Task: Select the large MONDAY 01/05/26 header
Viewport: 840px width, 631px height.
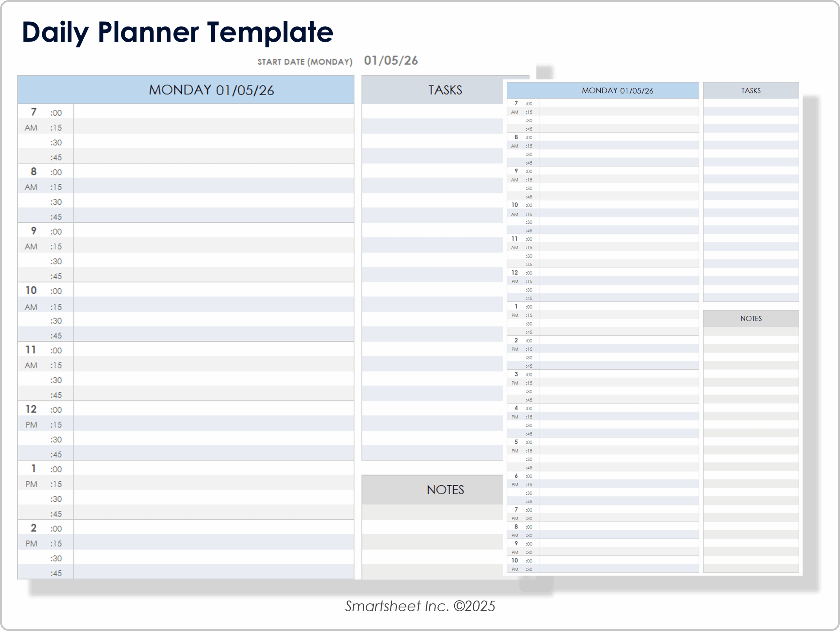Action: pos(211,90)
